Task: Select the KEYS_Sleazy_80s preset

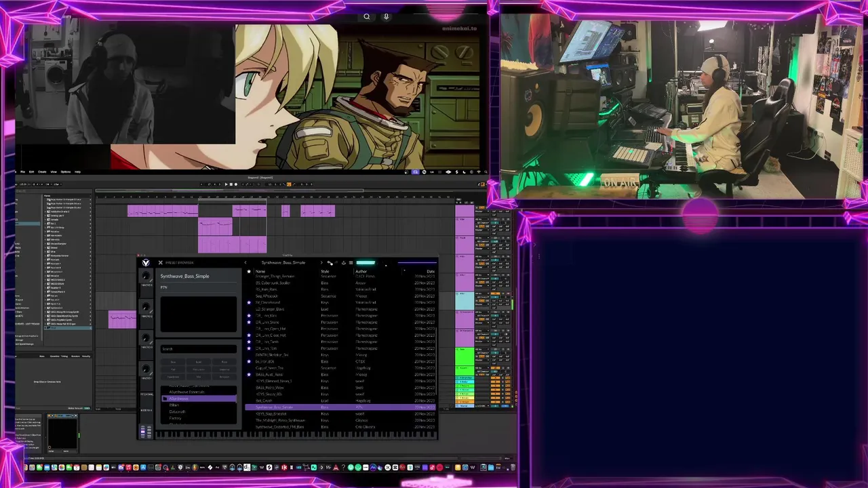Action: (x=269, y=394)
